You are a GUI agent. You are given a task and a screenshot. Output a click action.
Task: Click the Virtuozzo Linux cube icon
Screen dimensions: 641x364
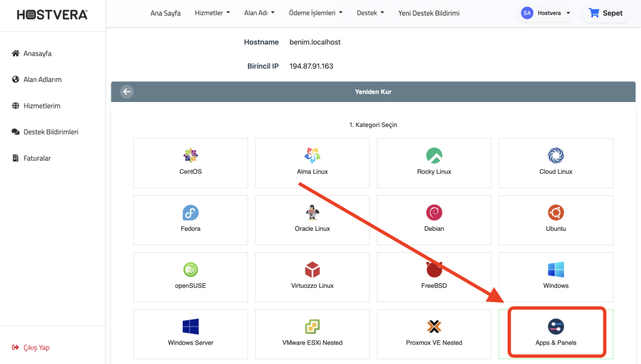pyautogui.click(x=312, y=270)
